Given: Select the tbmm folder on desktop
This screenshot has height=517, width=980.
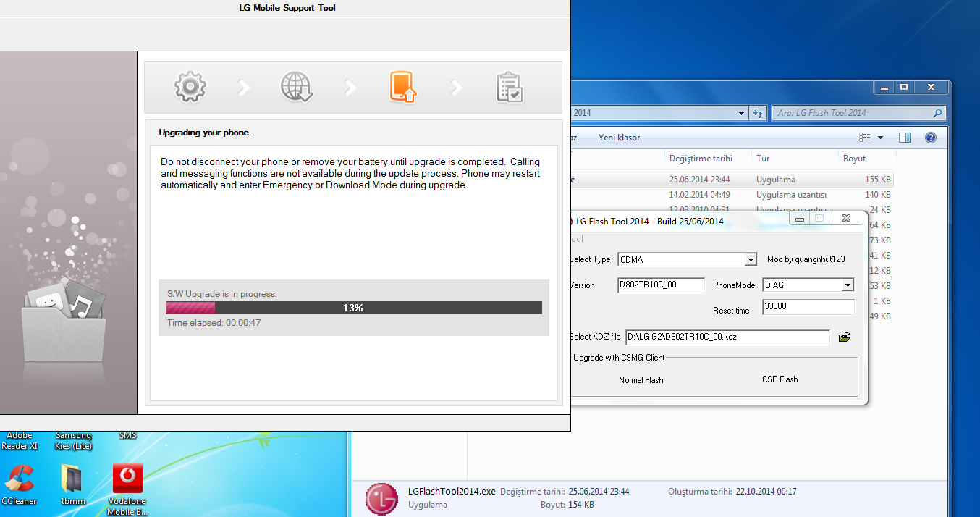Looking at the screenshot, I should 73,484.
